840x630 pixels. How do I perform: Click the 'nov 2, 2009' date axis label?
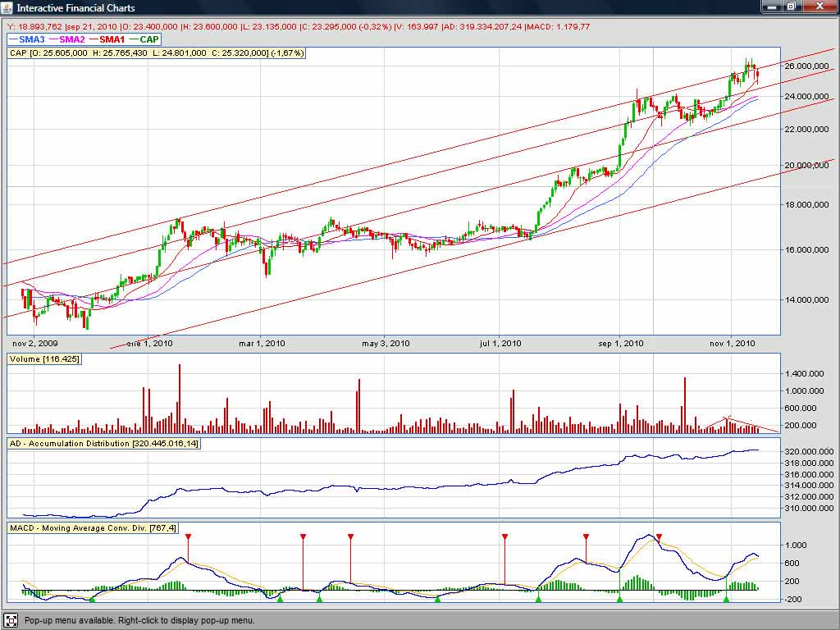click(x=34, y=344)
